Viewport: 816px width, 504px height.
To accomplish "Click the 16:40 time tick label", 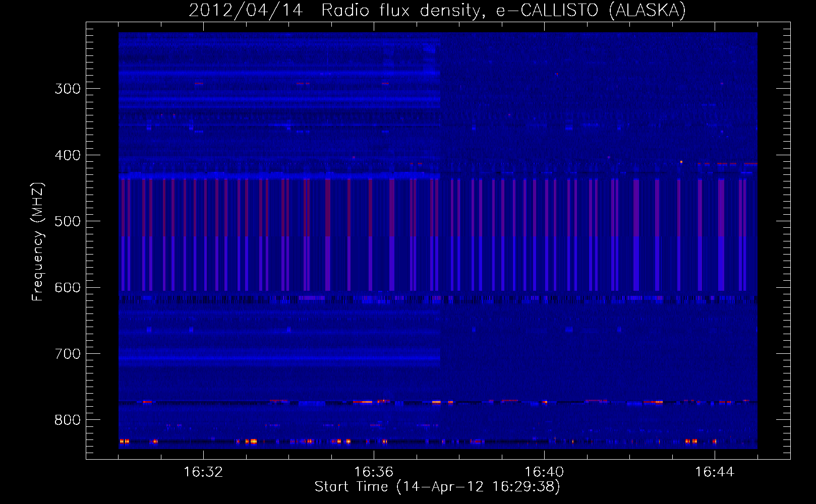I will [x=544, y=472].
